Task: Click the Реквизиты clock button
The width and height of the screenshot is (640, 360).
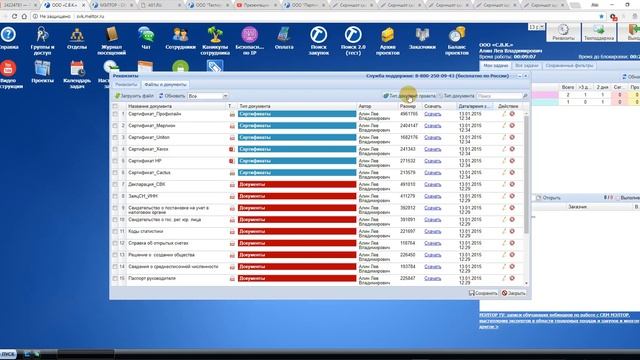Action: 563,32
